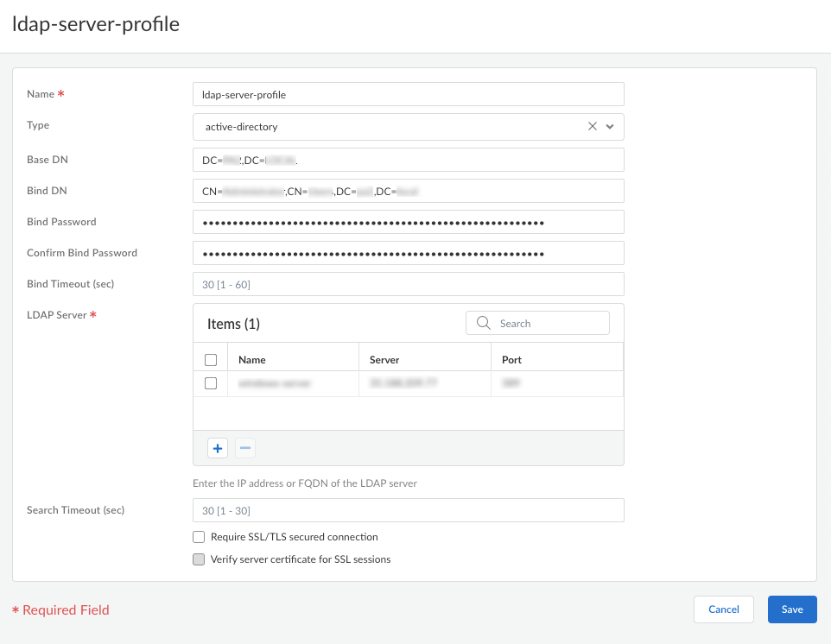
Task: Open the active-directory Type combo box
Action: tap(389, 127)
